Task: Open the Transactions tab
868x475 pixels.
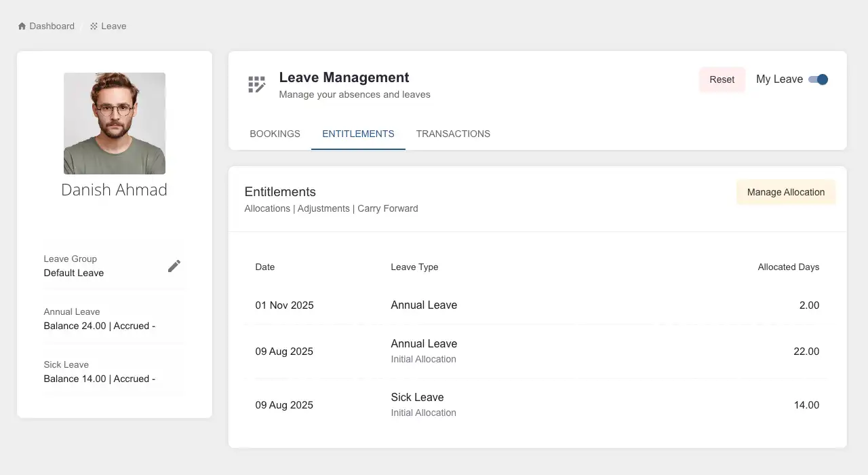Action: tap(453, 134)
